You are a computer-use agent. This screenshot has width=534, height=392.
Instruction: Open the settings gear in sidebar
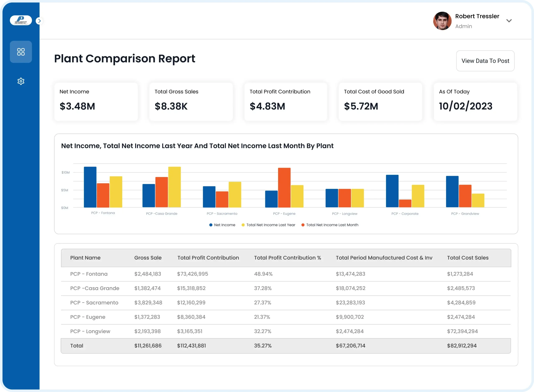coord(21,81)
